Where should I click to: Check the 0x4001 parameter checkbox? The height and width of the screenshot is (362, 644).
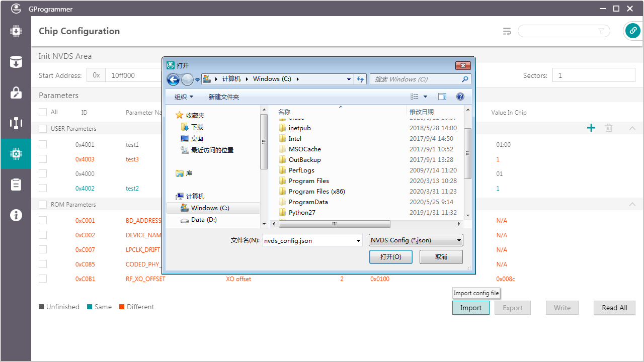[x=43, y=144]
